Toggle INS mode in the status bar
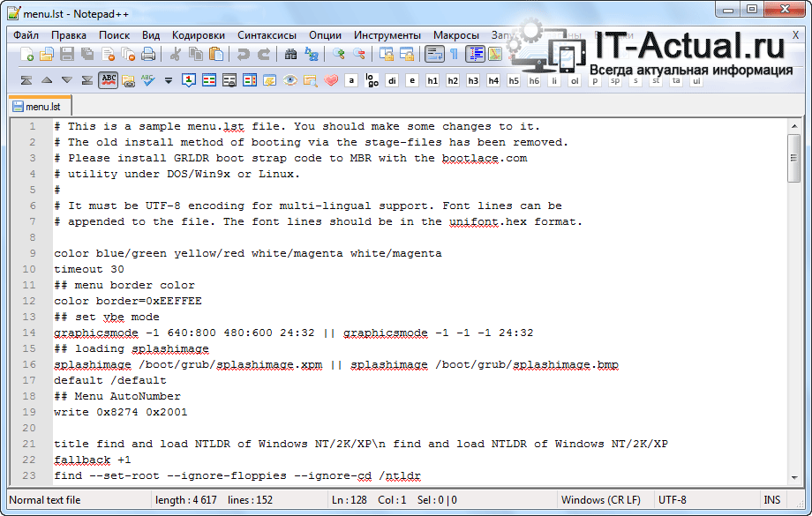 [772, 500]
